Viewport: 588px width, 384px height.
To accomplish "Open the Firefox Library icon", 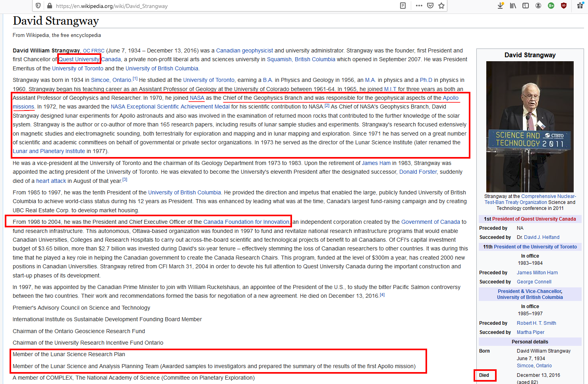I will 513,6.
